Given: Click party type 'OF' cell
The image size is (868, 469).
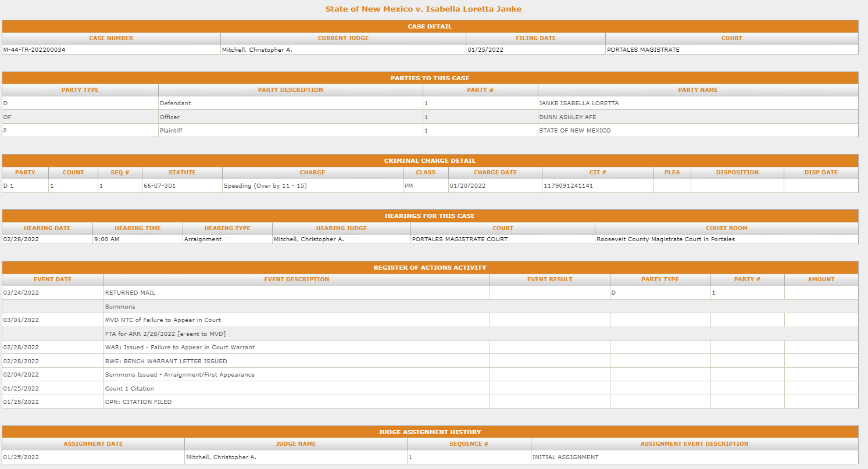Looking at the screenshot, I should pos(80,117).
